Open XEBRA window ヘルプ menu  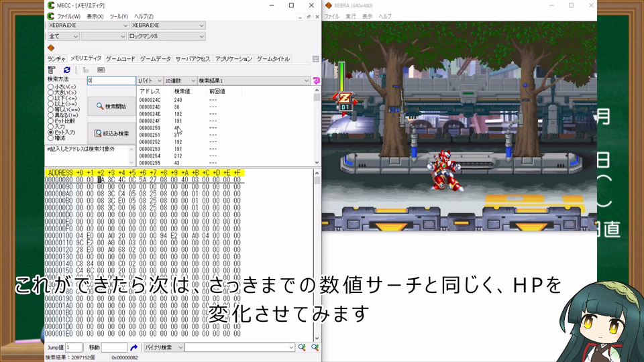point(385,16)
